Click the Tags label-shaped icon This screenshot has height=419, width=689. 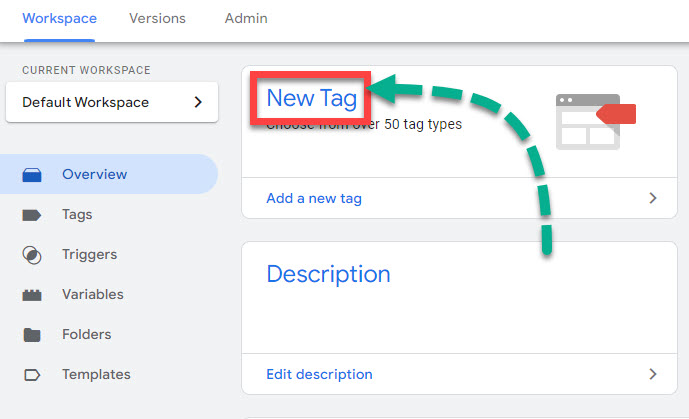click(x=31, y=215)
